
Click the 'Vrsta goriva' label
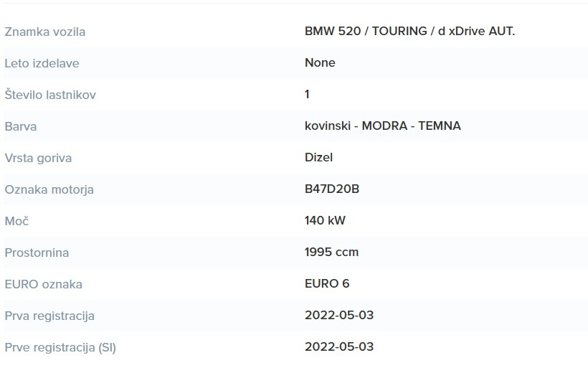coord(38,158)
